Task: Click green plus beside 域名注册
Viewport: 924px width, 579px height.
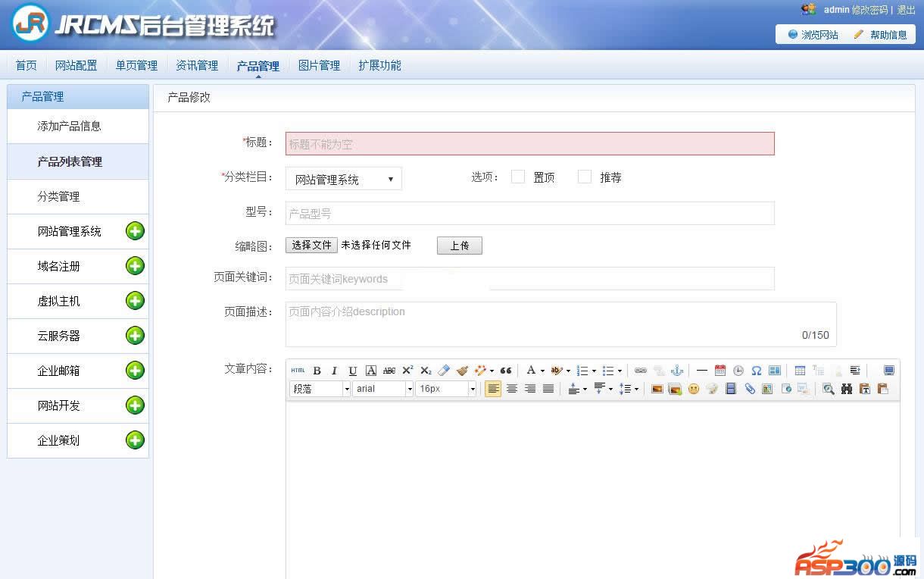Action: click(135, 266)
